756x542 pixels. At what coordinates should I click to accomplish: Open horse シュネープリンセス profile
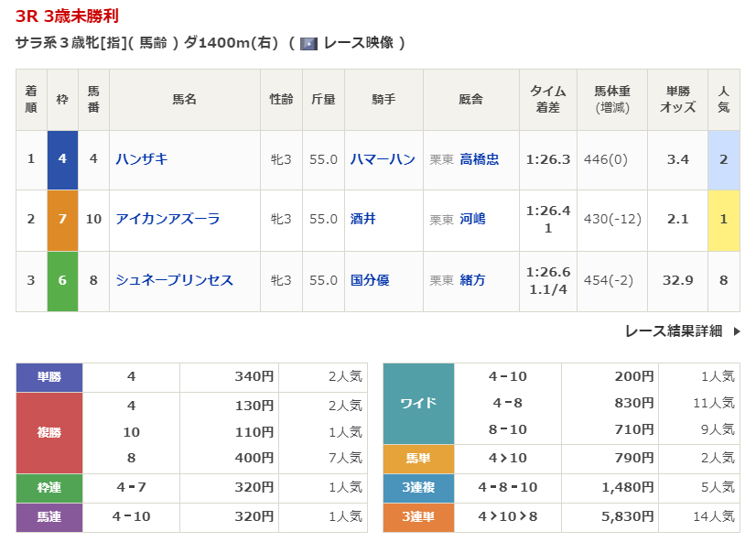174,280
